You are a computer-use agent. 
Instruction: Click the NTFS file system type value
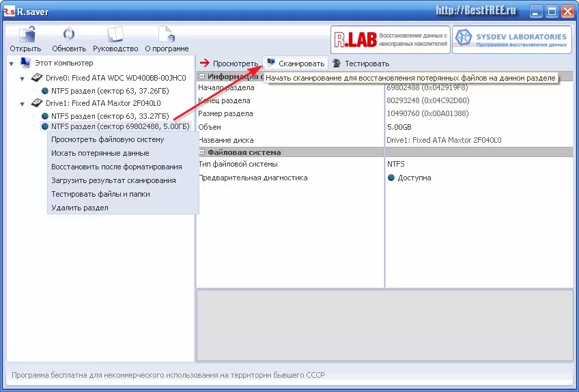click(396, 164)
